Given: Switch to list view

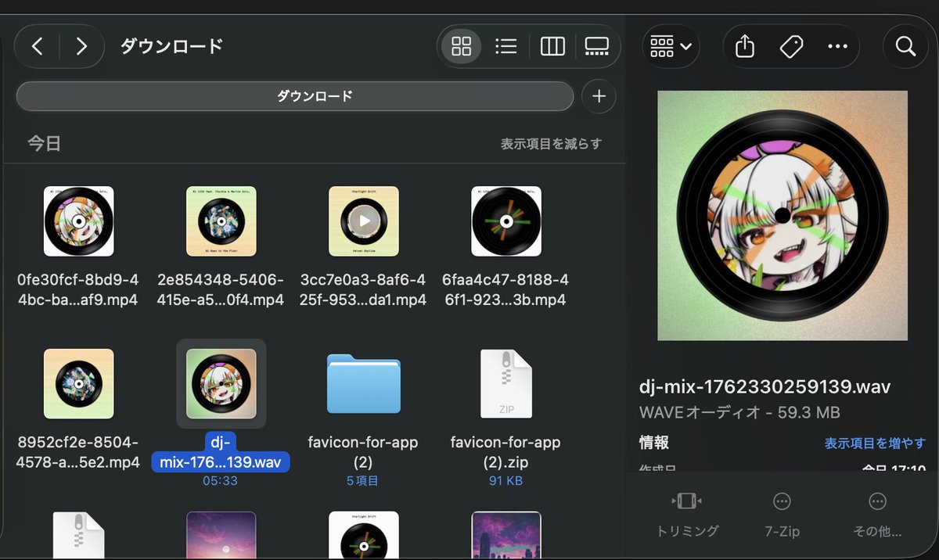Looking at the screenshot, I should [x=506, y=47].
